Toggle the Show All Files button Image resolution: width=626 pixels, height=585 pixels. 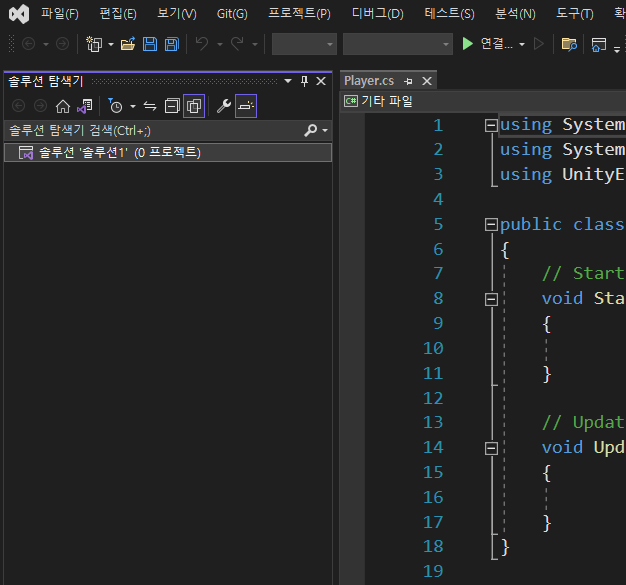[x=194, y=106]
